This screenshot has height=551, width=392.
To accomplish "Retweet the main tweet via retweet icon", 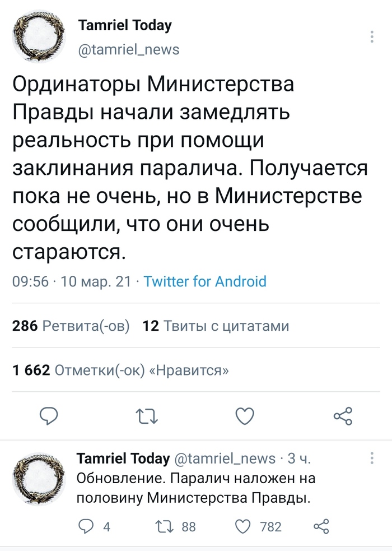I will coord(147,416).
